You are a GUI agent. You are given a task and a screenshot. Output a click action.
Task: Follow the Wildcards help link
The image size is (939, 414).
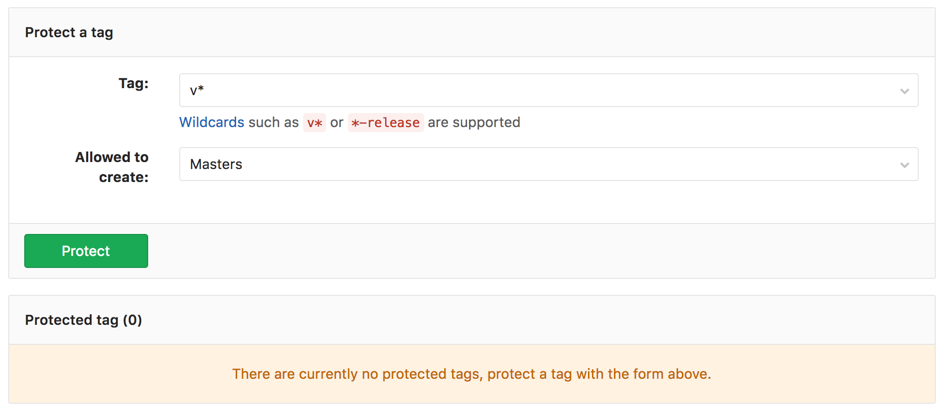[211, 122]
